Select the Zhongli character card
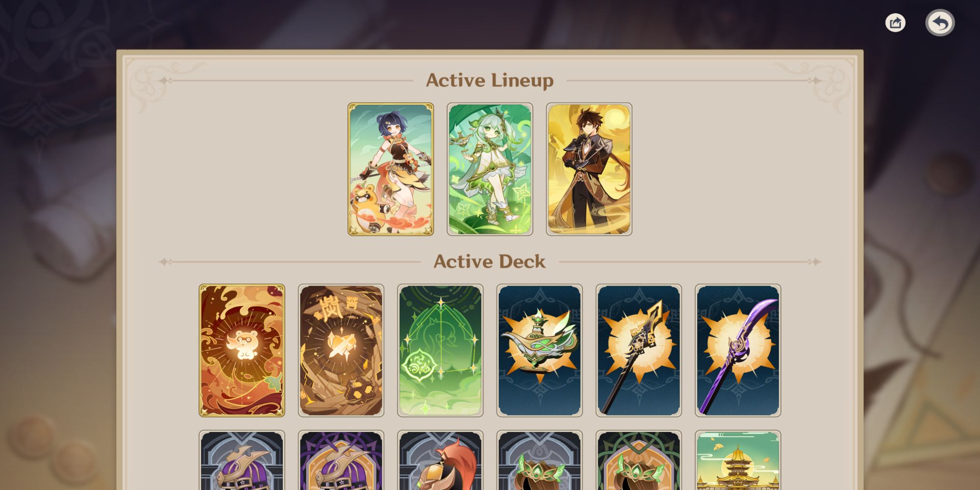The image size is (980, 490). click(589, 169)
